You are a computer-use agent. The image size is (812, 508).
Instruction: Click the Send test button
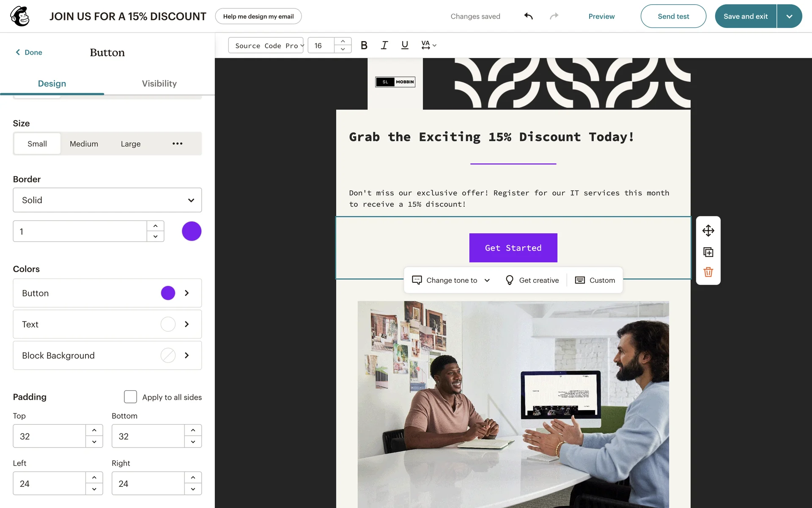coord(673,16)
